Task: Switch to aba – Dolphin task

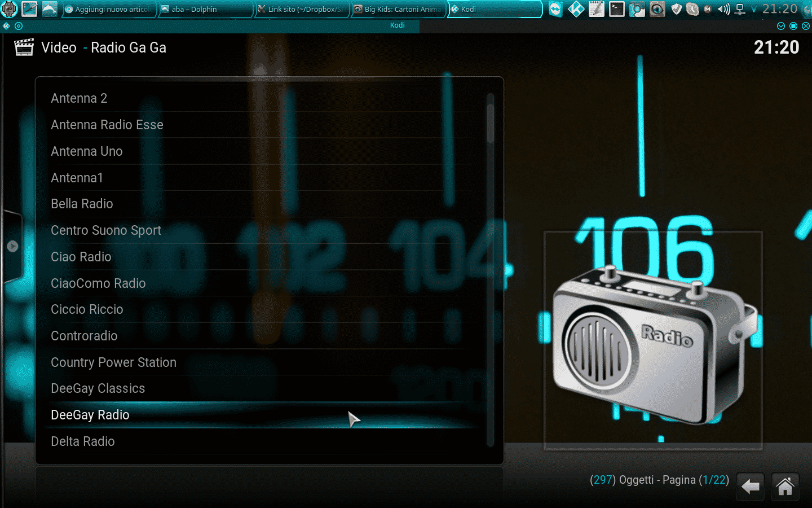Action: point(205,9)
